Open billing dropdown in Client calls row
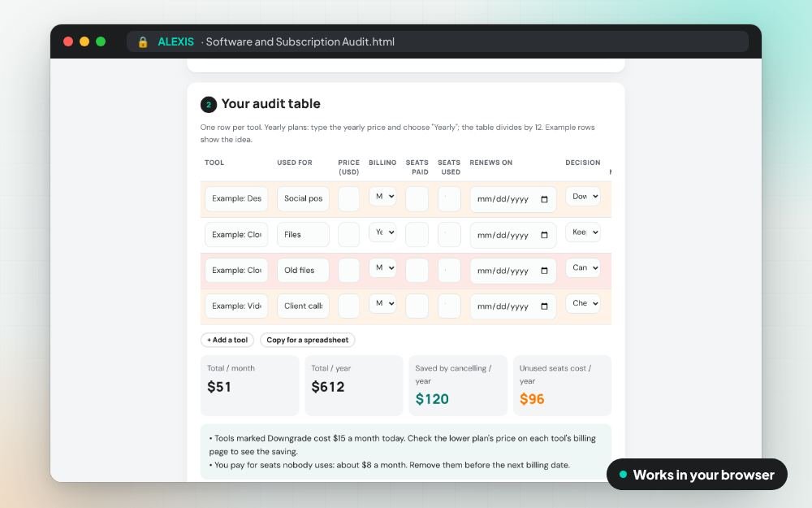This screenshot has width=812, height=508. tap(382, 303)
